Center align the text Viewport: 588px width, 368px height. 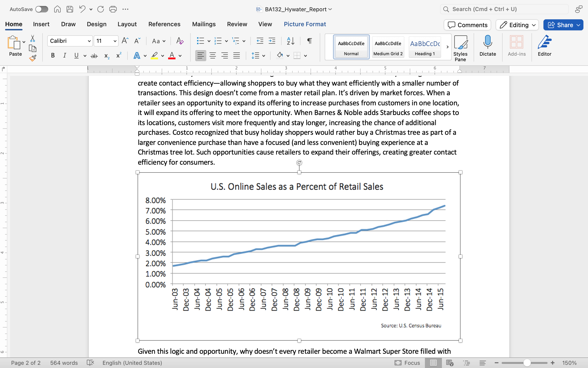point(213,55)
